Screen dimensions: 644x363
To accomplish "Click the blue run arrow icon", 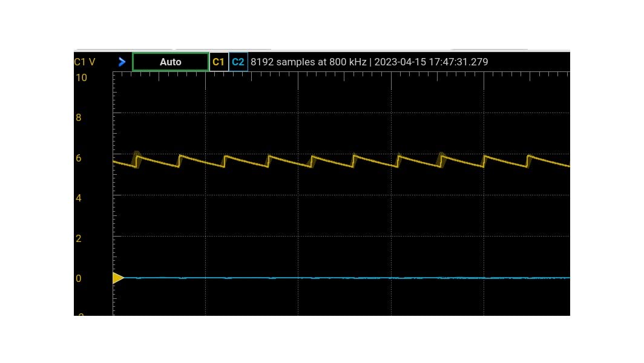I will [x=122, y=62].
